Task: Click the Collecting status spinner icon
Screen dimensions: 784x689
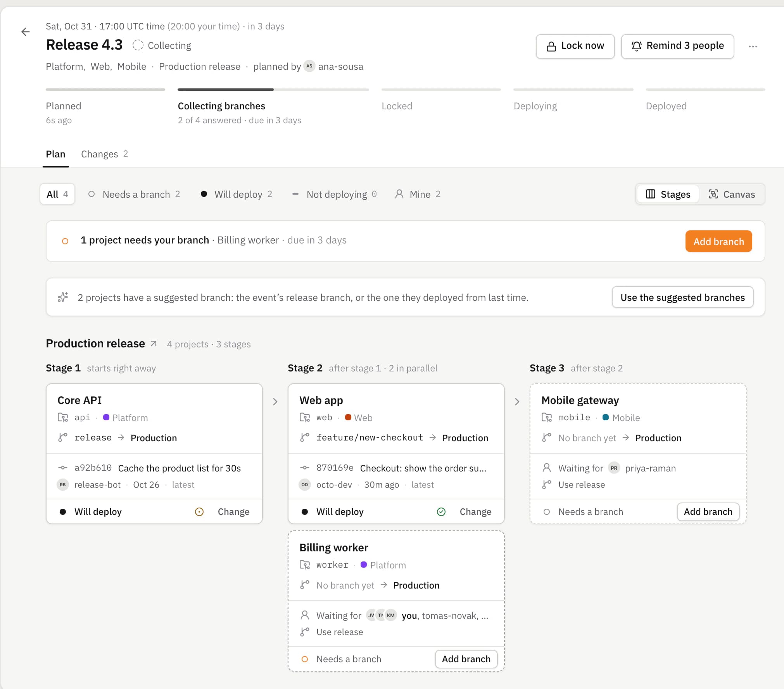Action: pos(138,45)
